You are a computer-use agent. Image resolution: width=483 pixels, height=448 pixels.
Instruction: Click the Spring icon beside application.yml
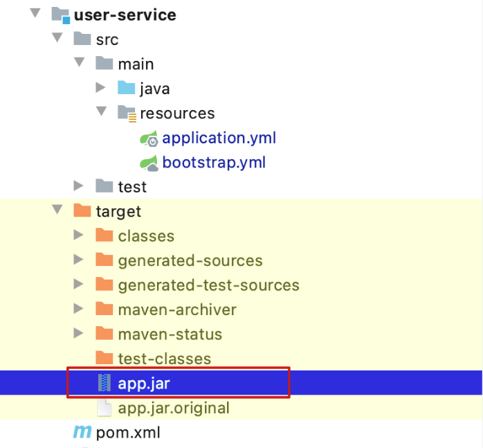149,138
